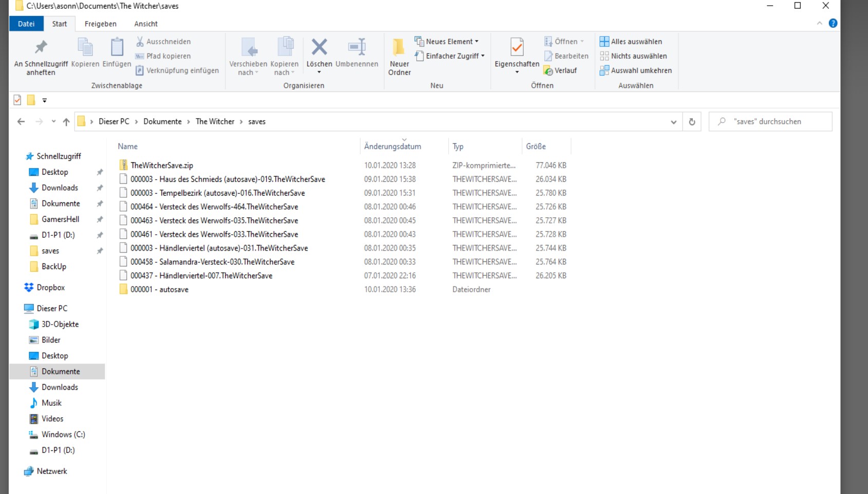868x494 pixels.
Task: Switch to the Ansicht tab
Action: click(x=146, y=24)
